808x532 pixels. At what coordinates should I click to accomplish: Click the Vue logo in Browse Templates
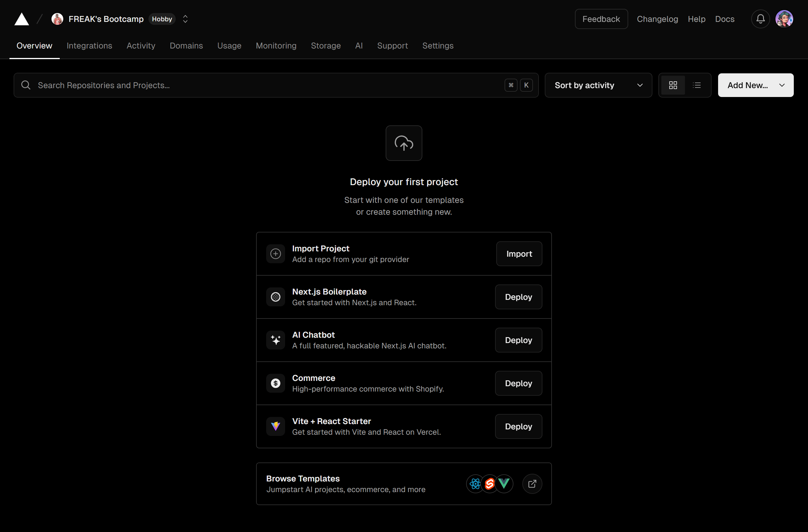pos(504,484)
